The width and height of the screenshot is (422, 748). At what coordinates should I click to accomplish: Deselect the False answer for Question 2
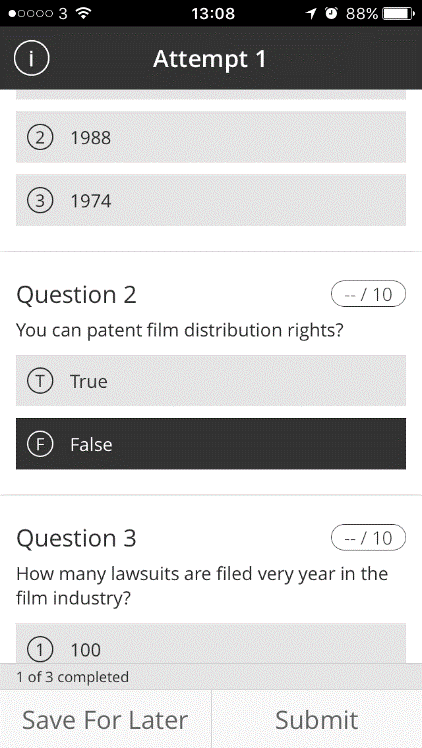211,444
